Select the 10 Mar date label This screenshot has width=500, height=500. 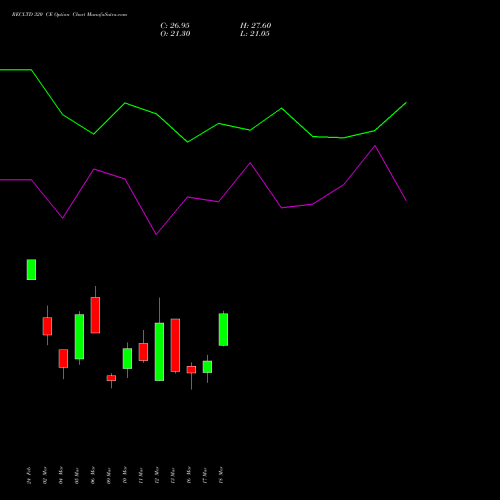click(x=125, y=475)
